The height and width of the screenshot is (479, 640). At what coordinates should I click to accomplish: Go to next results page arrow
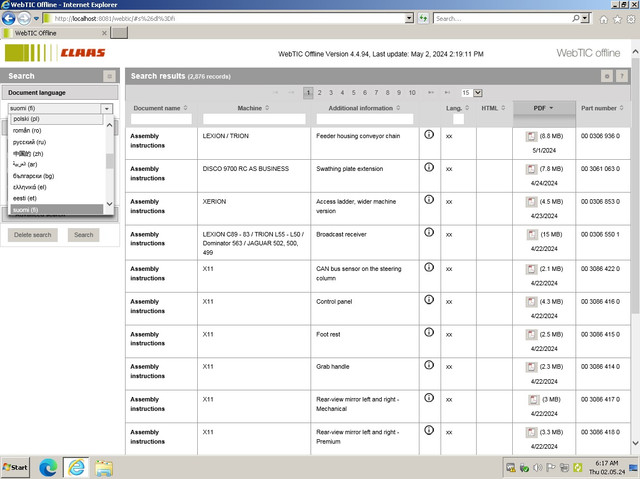coord(431,93)
